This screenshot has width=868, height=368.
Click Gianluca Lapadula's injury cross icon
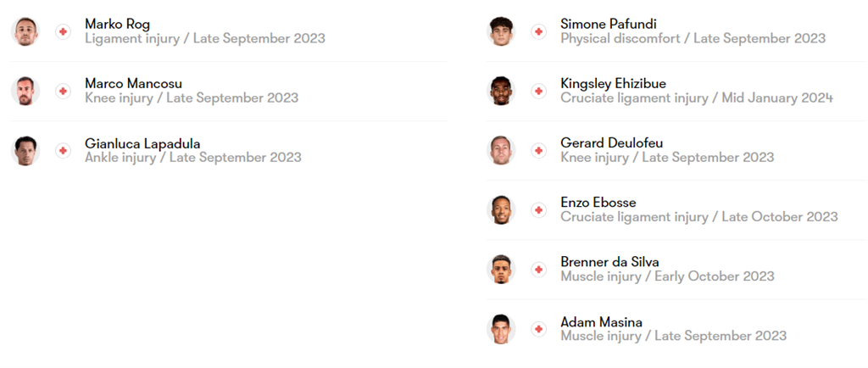point(63,150)
